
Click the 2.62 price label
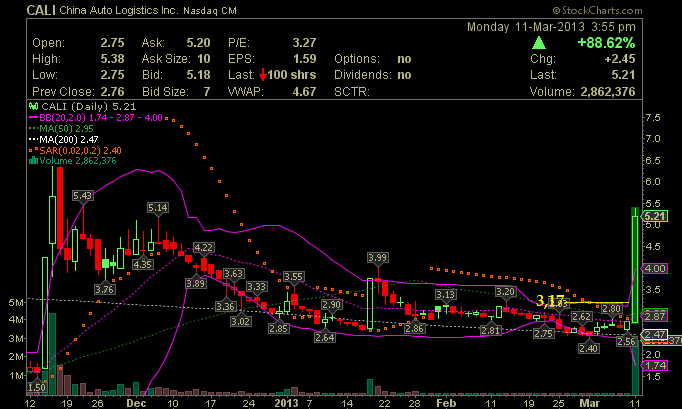point(582,316)
